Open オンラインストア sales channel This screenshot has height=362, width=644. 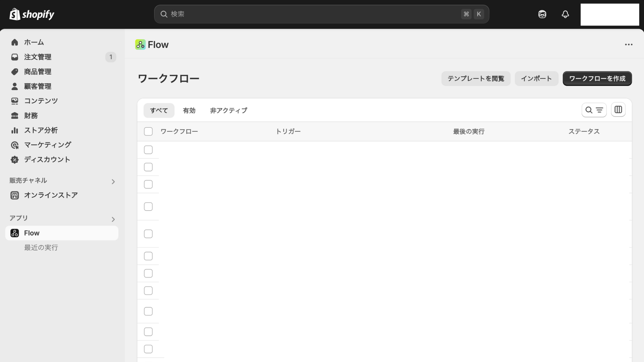(x=62, y=195)
